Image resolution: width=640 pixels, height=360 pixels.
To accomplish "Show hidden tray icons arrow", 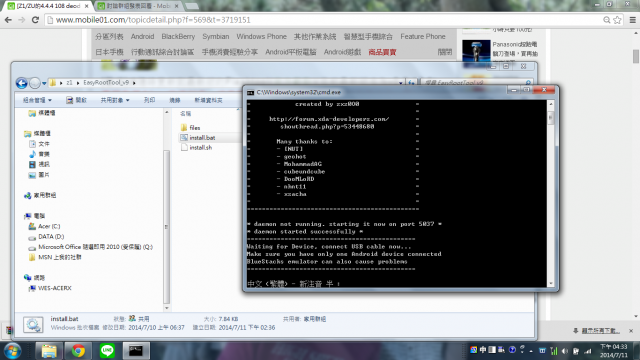I will 531,351.
